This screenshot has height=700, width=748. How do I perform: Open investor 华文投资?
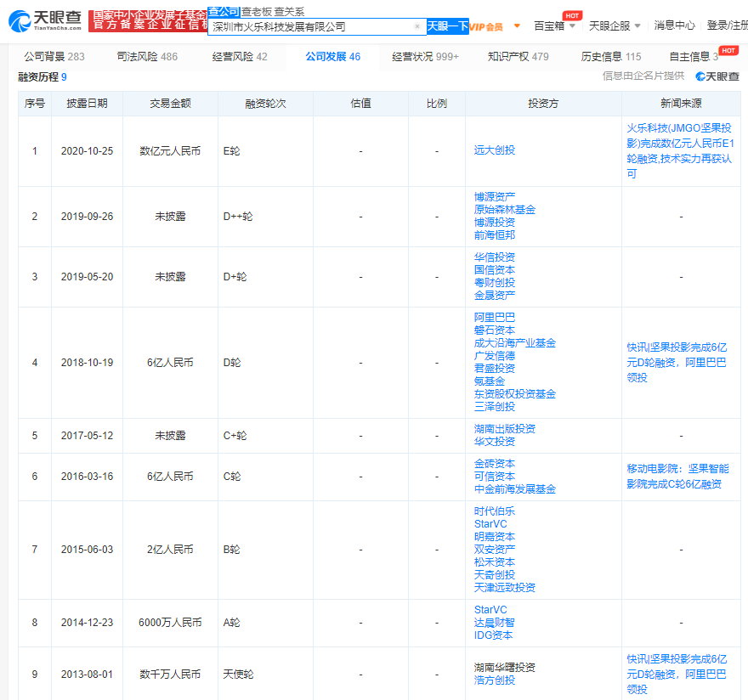coord(494,442)
